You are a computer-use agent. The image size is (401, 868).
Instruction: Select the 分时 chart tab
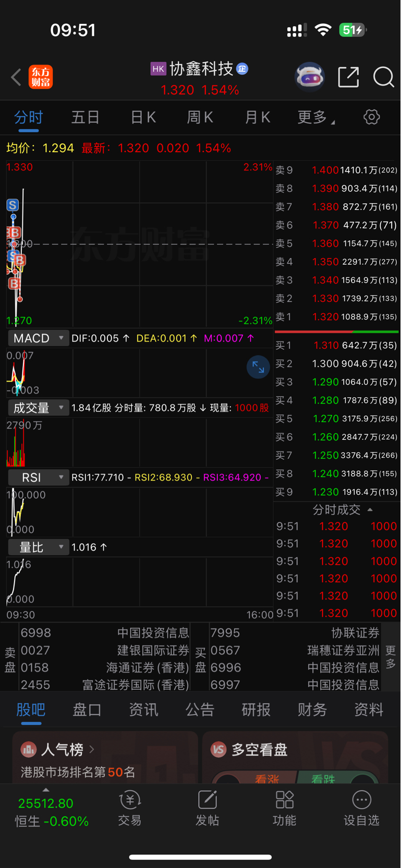coord(28,117)
